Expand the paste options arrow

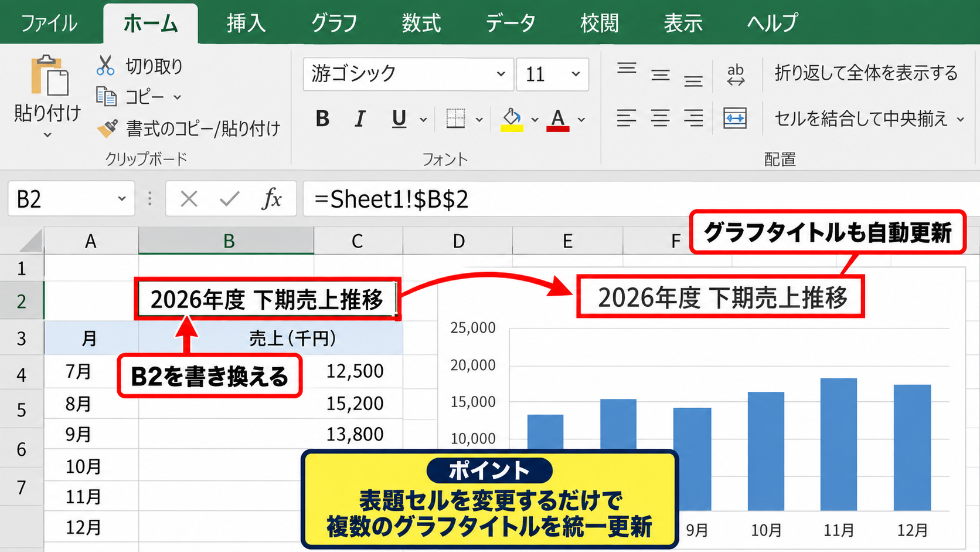click(x=47, y=135)
